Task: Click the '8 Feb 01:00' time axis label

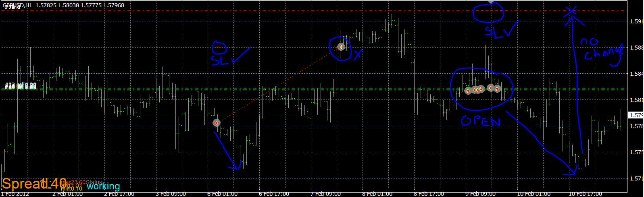Action: point(377,194)
